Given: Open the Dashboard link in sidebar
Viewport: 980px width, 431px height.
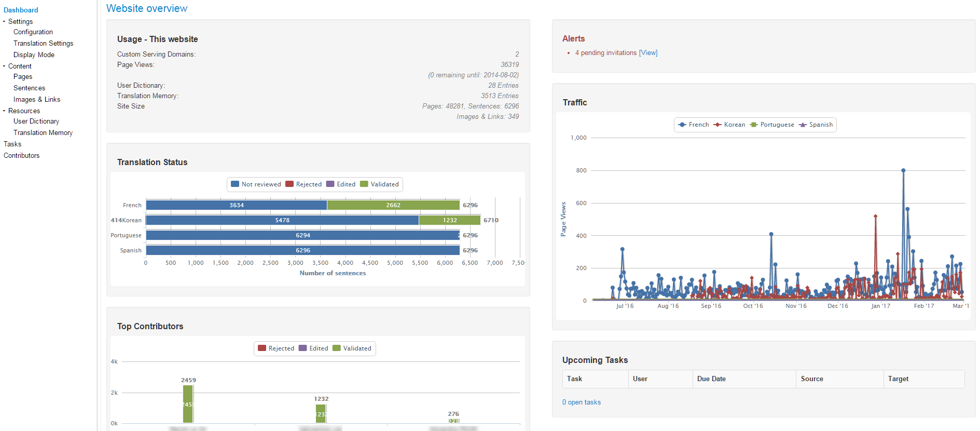Looking at the screenshot, I should (21, 10).
